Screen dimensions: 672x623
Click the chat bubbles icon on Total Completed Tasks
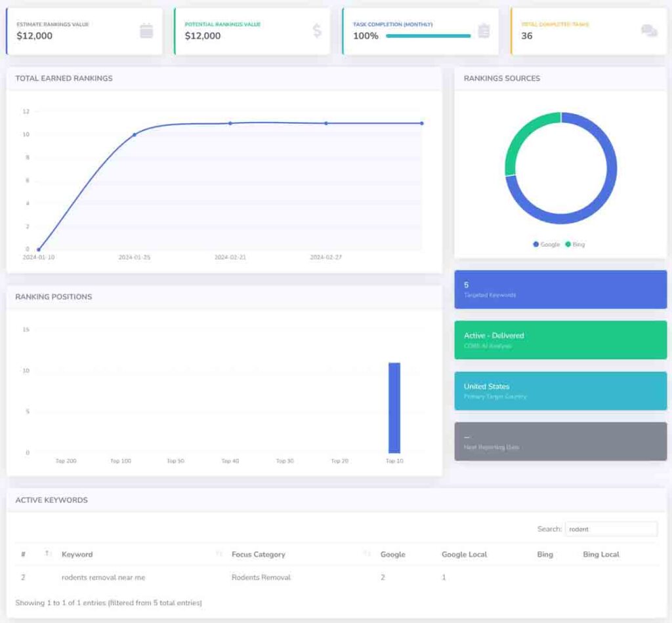coord(648,31)
